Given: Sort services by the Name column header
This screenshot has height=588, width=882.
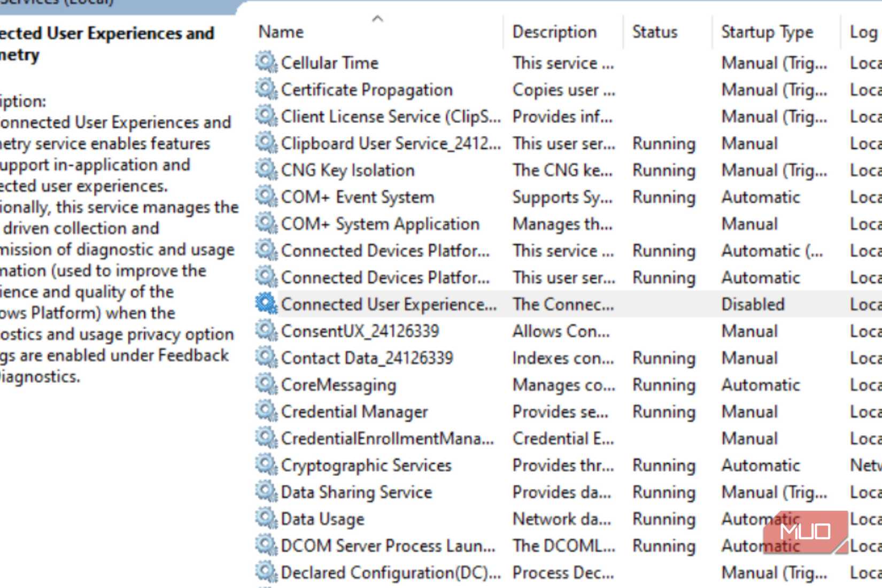Looking at the screenshot, I should (281, 32).
